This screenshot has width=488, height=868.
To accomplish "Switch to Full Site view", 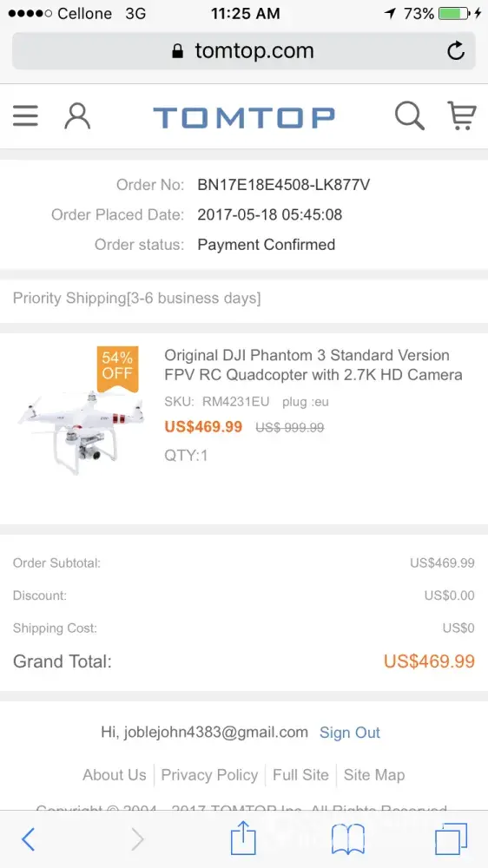I will [300, 774].
